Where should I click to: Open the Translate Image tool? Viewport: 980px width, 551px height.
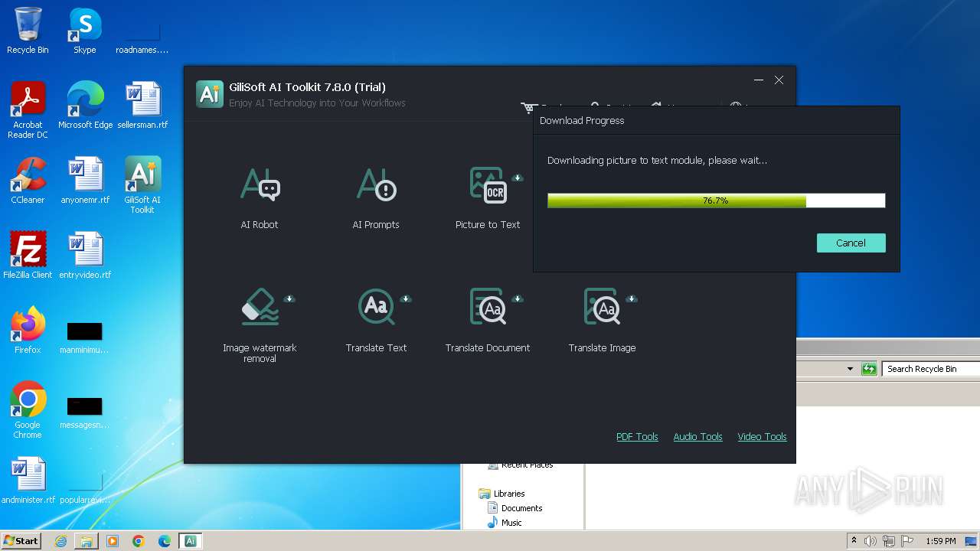click(x=602, y=320)
